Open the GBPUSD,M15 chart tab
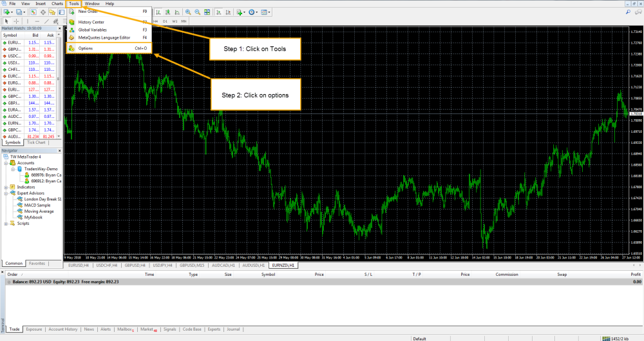Viewport: 644px width, 341px height. [191, 266]
